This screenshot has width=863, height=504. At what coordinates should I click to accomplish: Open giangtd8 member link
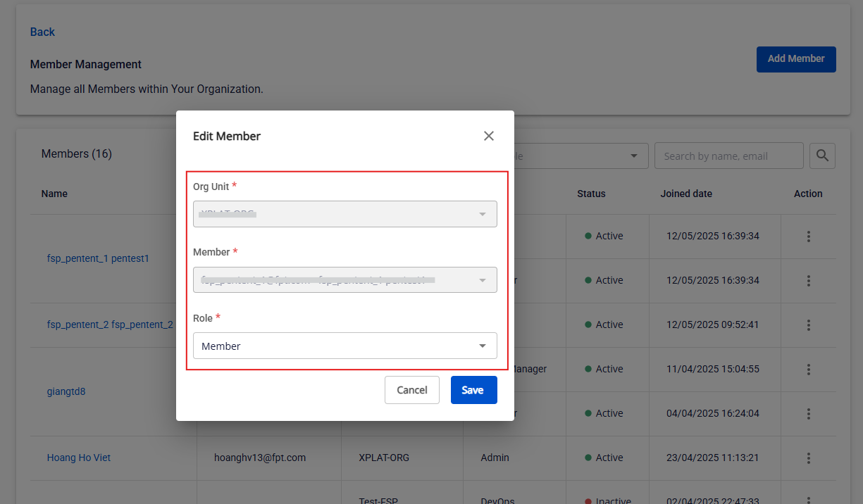66,391
